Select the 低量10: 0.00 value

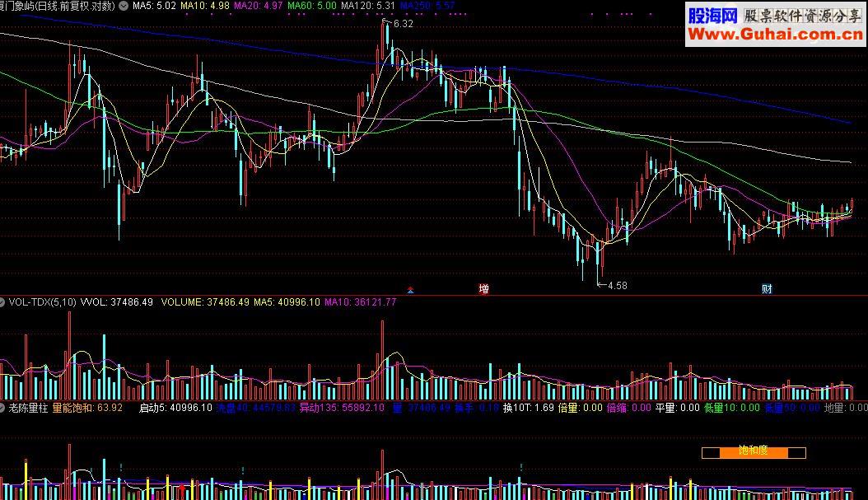(732, 408)
